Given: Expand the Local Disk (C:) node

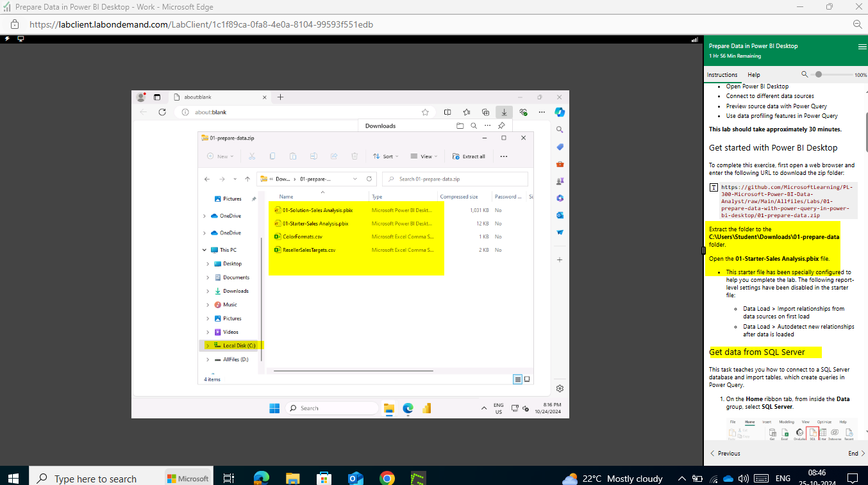Looking at the screenshot, I should 208,345.
